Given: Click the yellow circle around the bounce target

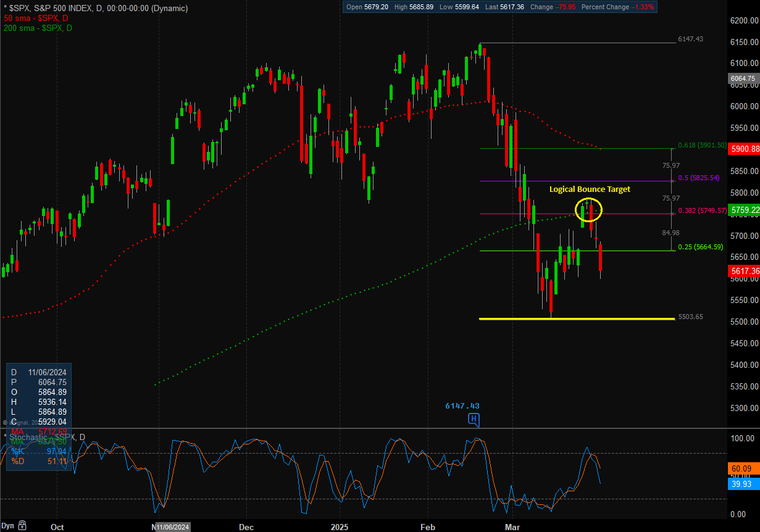Looking at the screenshot, I should coord(588,210).
